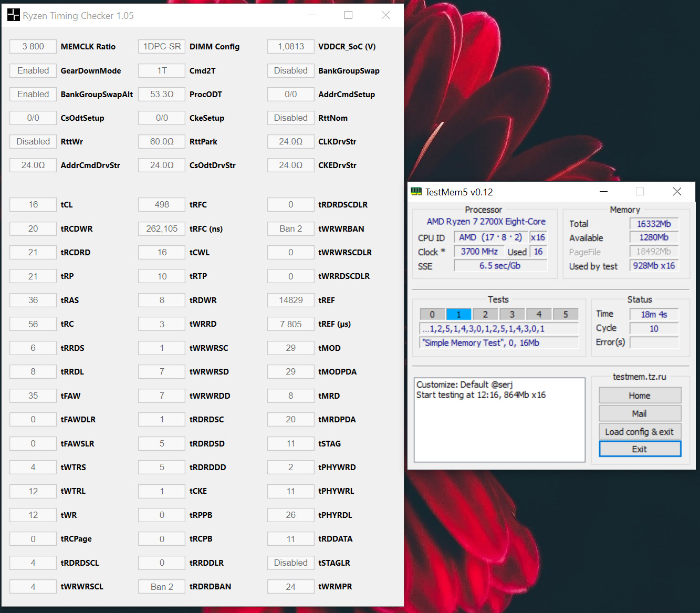This screenshot has height=613, width=700.
Task: Click the Cycle value 10
Action: click(654, 328)
